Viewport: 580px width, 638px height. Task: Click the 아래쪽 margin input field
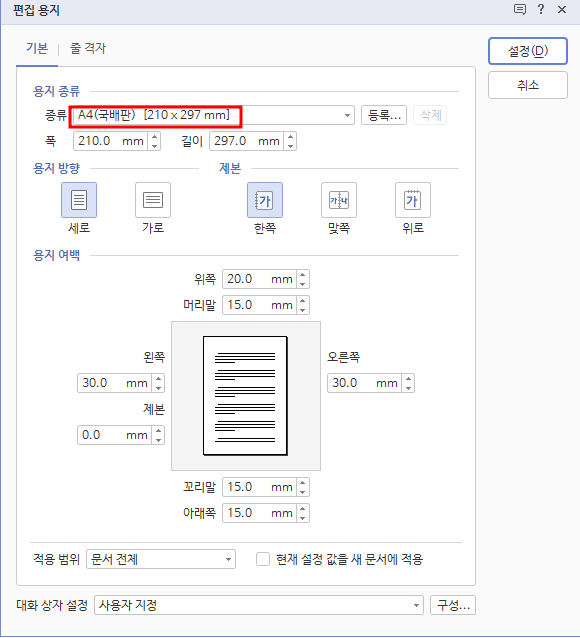pyautogui.click(x=259, y=513)
